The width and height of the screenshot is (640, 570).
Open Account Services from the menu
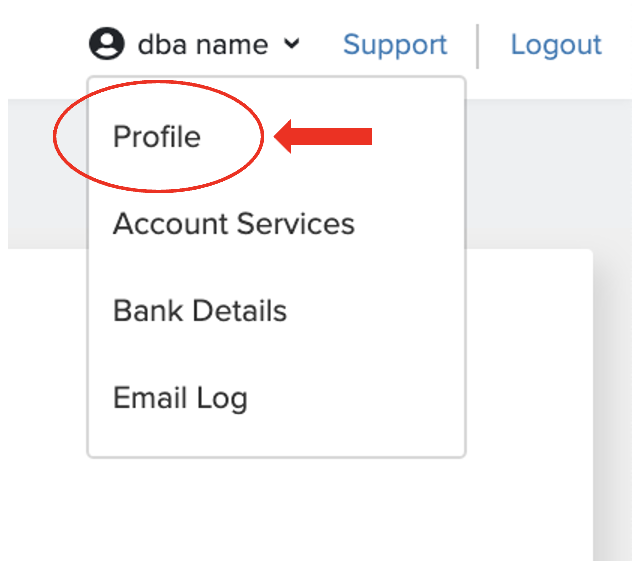(x=233, y=224)
